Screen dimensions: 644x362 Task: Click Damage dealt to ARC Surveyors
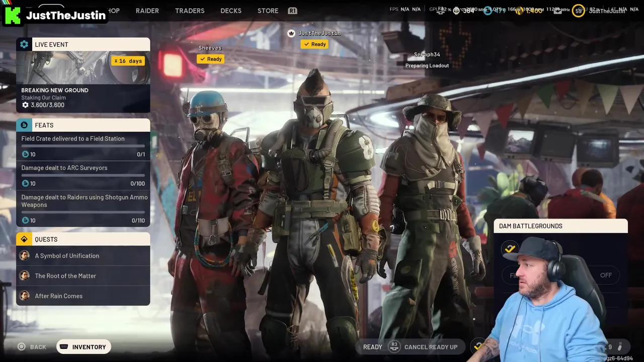pyautogui.click(x=64, y=168)
